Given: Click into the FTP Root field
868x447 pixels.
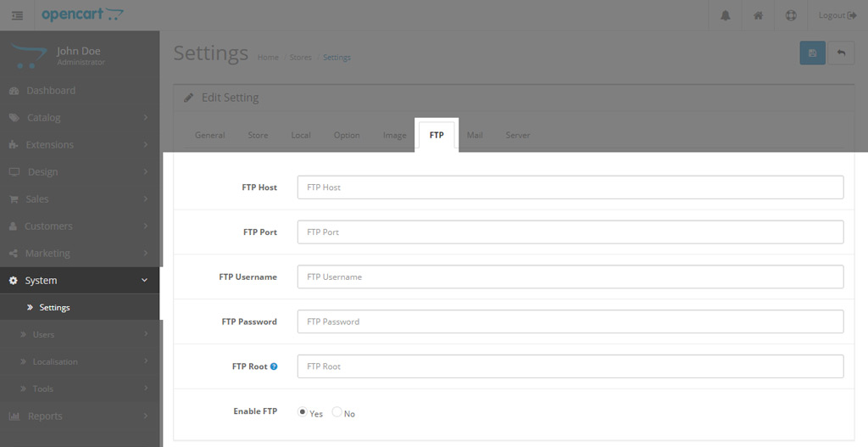Looking at the screenshot, I should [x=570, y=366].
